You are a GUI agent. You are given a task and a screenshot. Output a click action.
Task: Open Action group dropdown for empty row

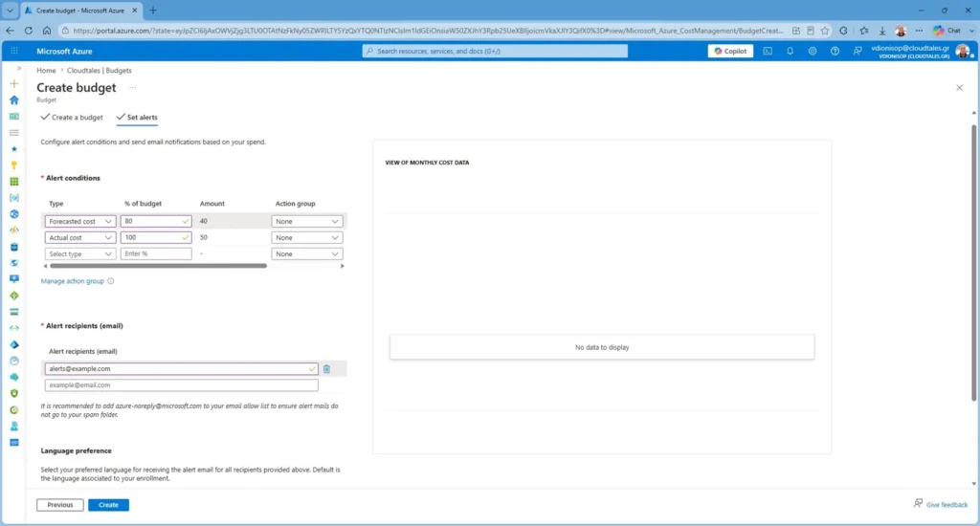tap(307, 253)
